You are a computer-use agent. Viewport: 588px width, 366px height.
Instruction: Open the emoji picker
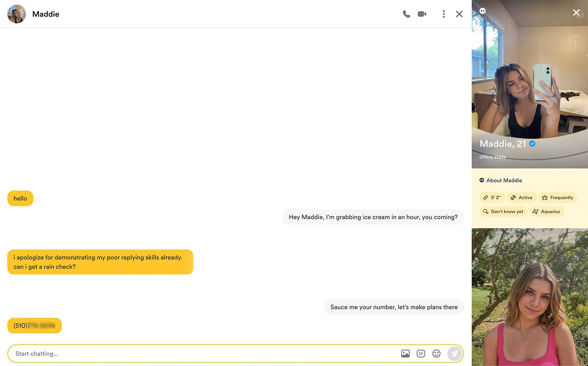[436, 354]
